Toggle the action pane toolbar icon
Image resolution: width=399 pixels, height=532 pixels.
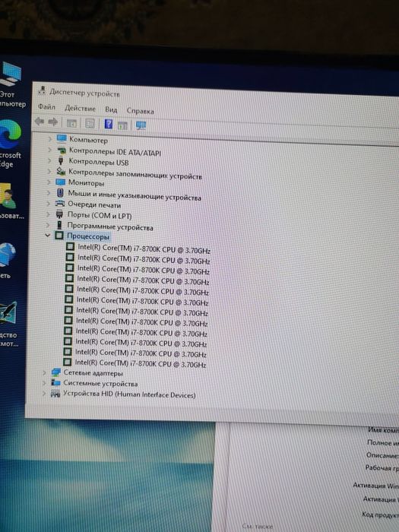[x=122, y=125]
